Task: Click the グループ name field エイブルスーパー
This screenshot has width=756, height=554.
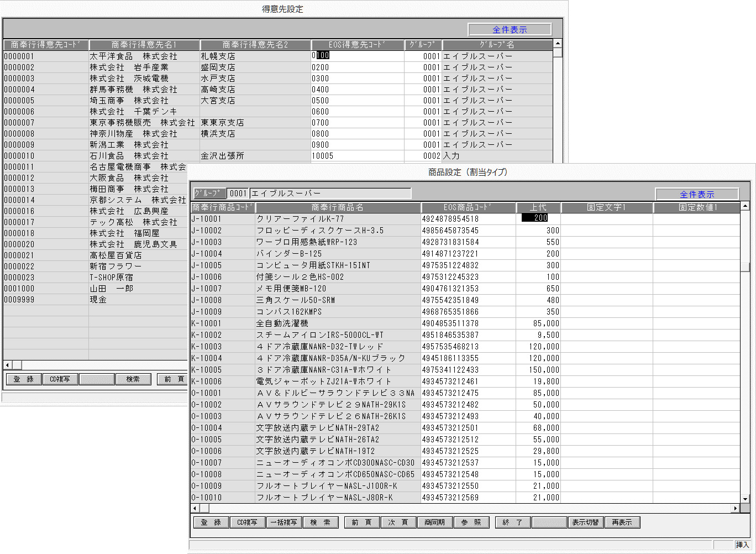Action: pyautogui.click(x=330, y=194)
